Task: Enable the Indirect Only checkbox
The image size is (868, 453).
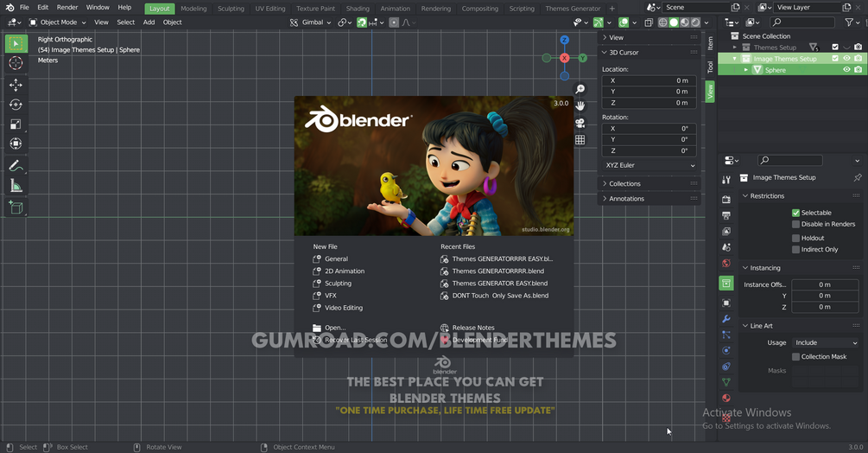Action: [795, 250]
